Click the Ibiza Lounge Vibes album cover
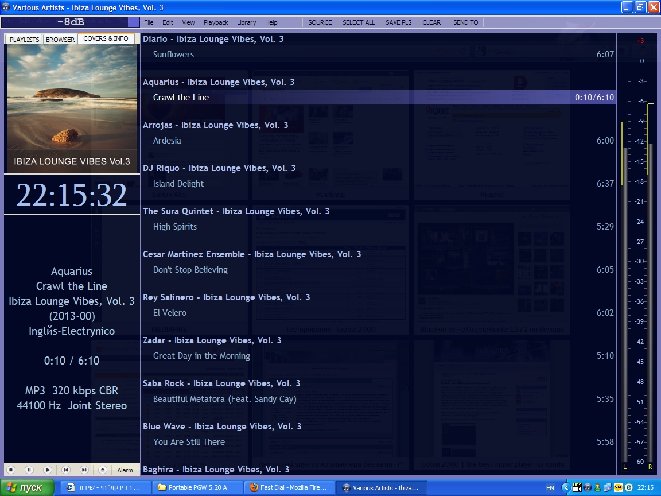 72,108
